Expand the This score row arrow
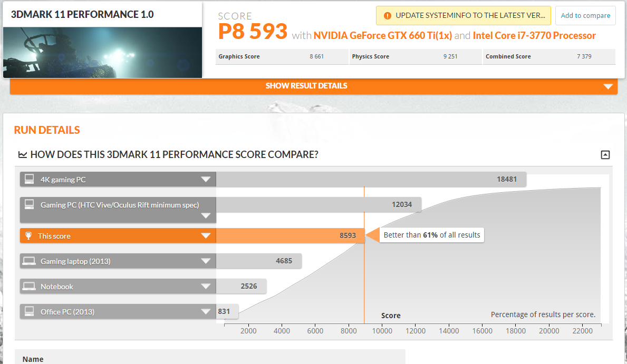 tap(206, 236)
